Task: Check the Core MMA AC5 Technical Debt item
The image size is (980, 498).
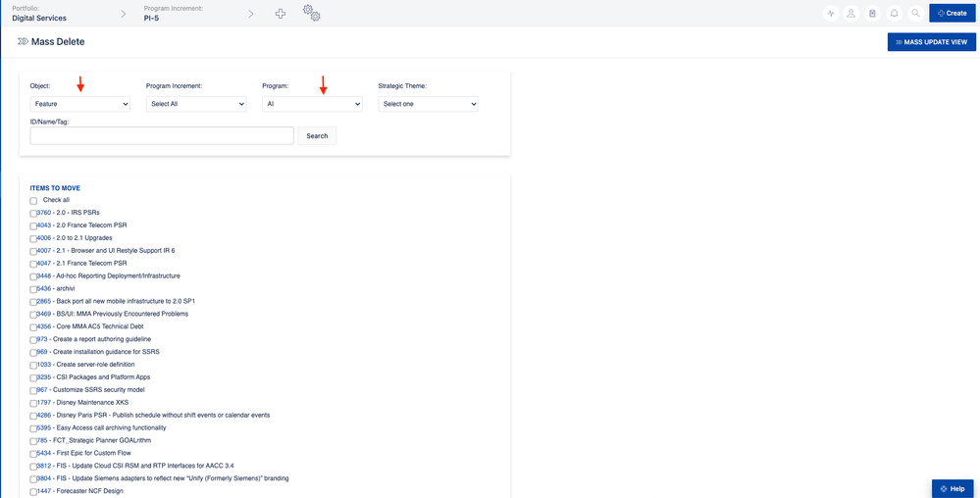Action: 33,327
